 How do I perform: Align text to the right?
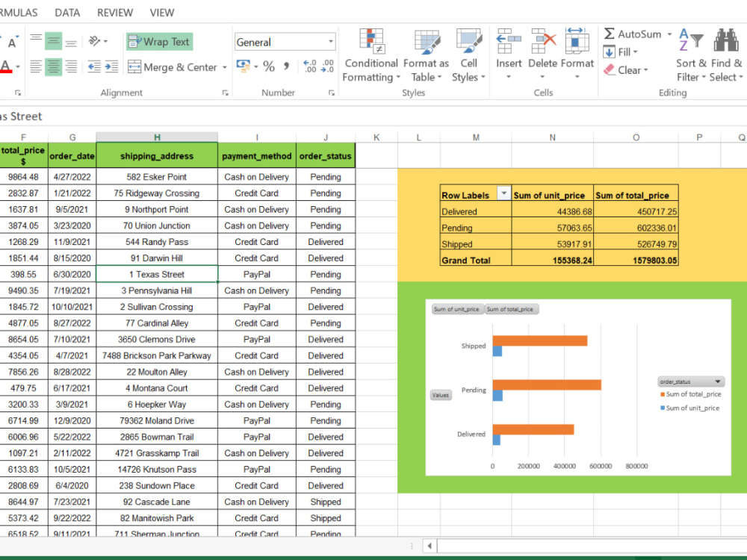(71, 67)
